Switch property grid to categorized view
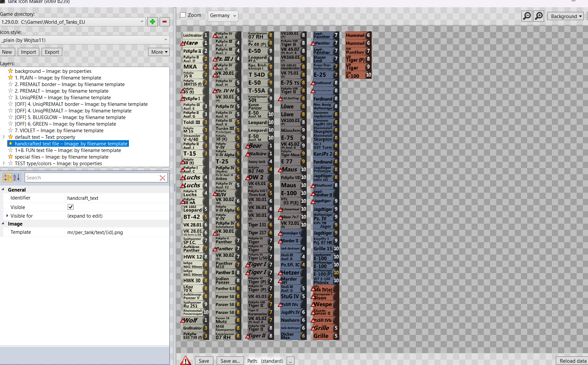 click(7, 178)
